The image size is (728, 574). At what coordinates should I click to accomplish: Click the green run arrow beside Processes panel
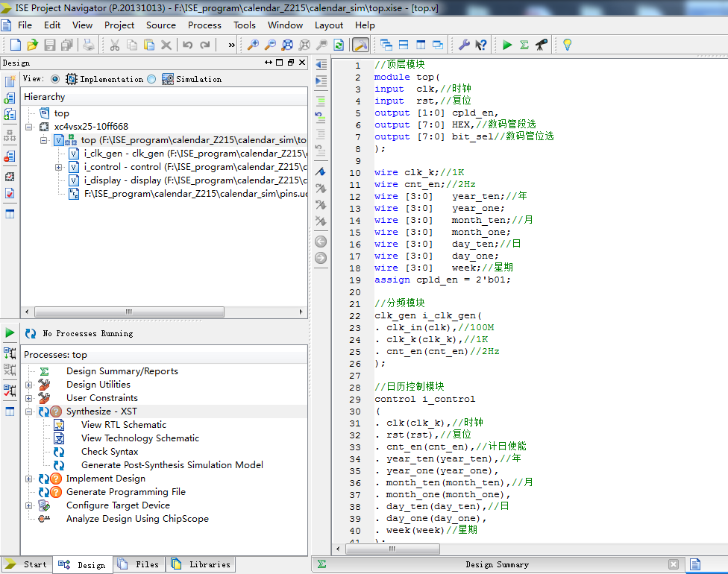[x=10, y=333]
